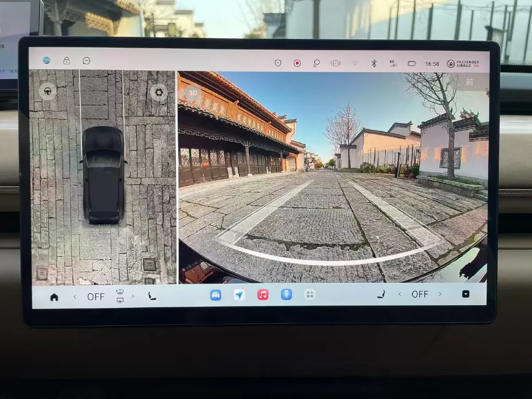Open the driver seat controls
This screenshot has height=399, width=532.
click(x=152, y=296)
